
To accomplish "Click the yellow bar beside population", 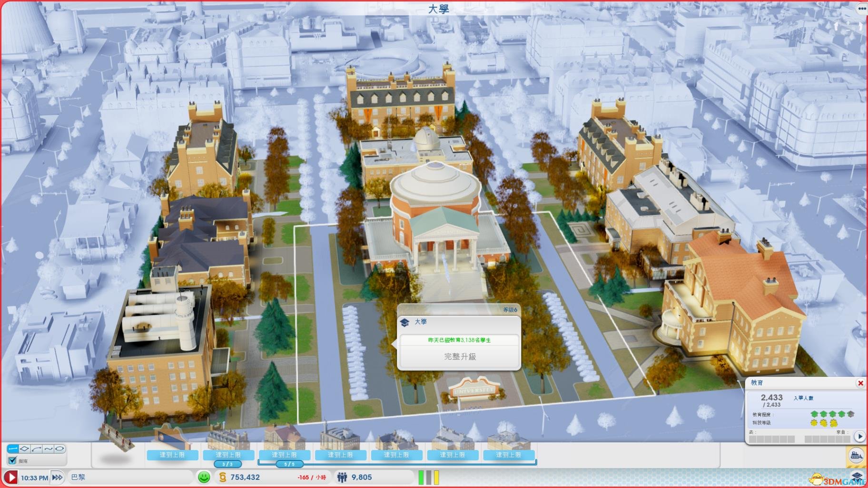I will coord(436,477).
